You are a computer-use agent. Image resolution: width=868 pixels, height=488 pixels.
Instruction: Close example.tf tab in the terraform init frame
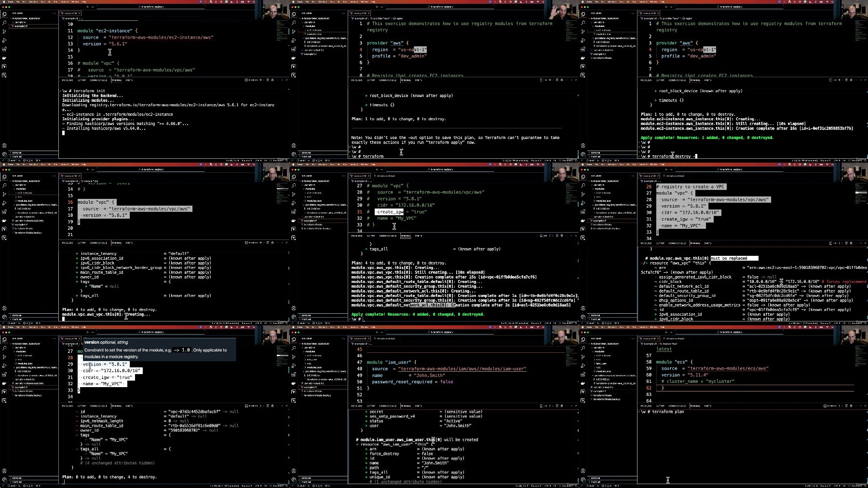coord(80,13)
